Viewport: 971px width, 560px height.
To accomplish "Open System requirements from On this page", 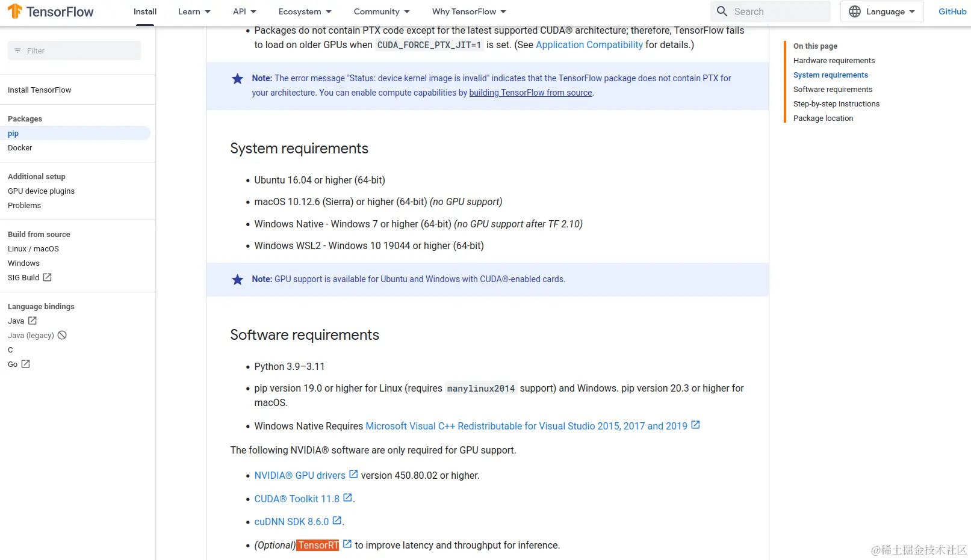I will click(831, 75).
